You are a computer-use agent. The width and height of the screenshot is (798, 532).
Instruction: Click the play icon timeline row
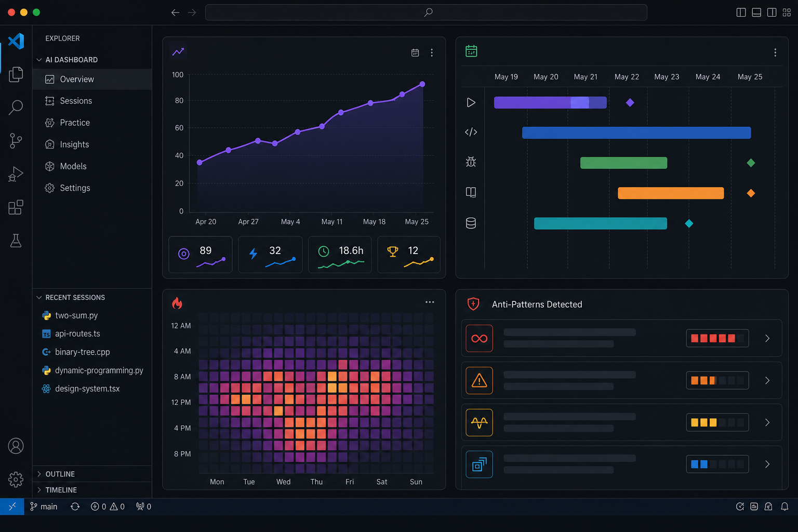[471, 102]
